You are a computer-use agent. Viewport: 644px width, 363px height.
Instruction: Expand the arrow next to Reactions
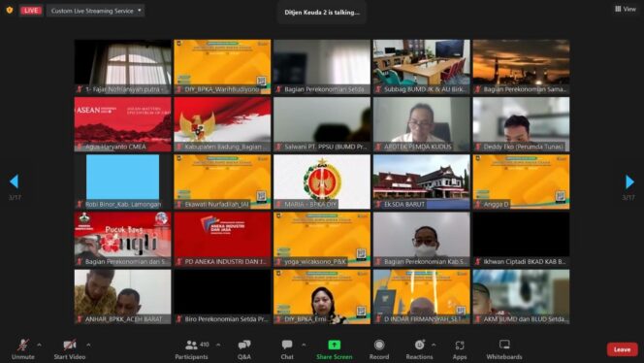click(434, 345)
